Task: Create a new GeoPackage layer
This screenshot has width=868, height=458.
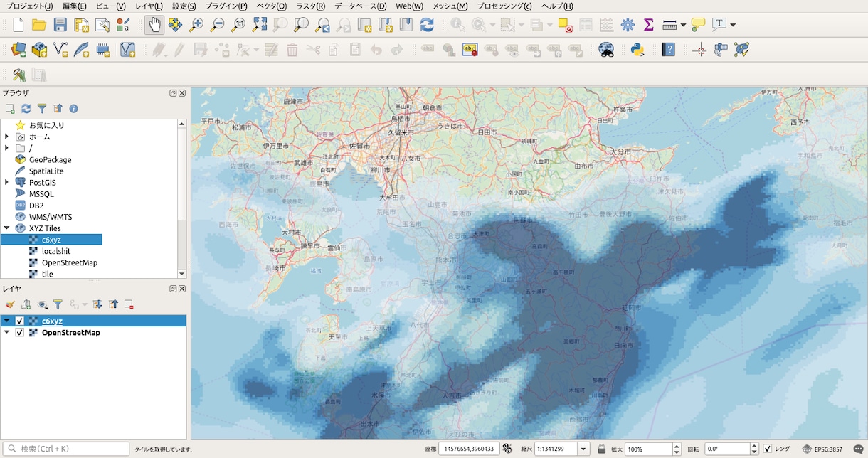Action: pos(40,50)
